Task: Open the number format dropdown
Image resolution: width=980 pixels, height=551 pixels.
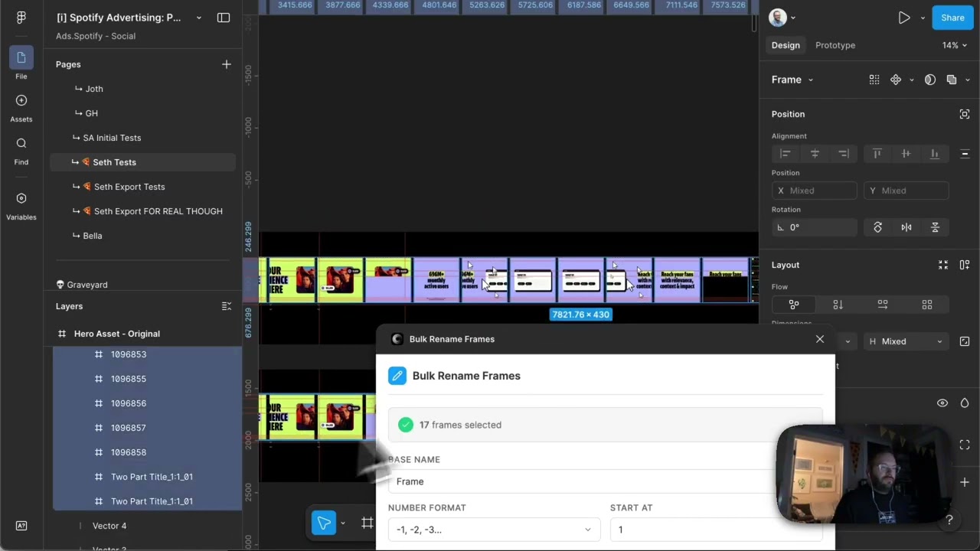Action: click(x=494, y=530)
